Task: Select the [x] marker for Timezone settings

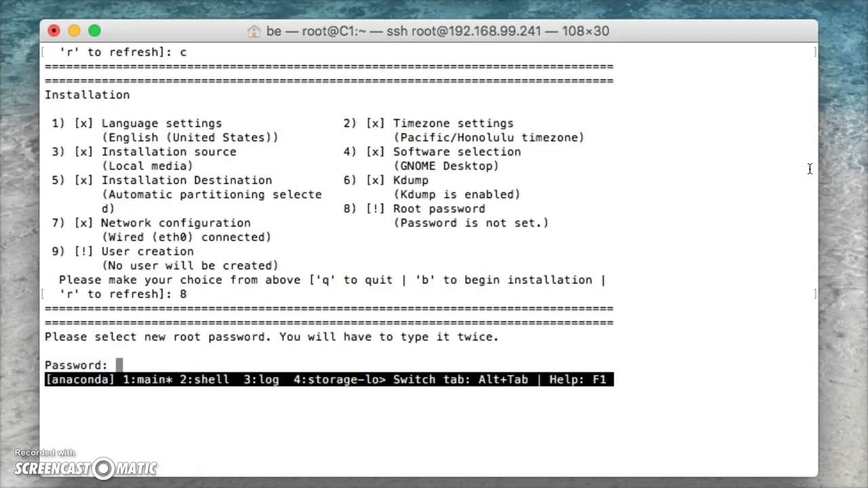Action: (x=375, y=123)
